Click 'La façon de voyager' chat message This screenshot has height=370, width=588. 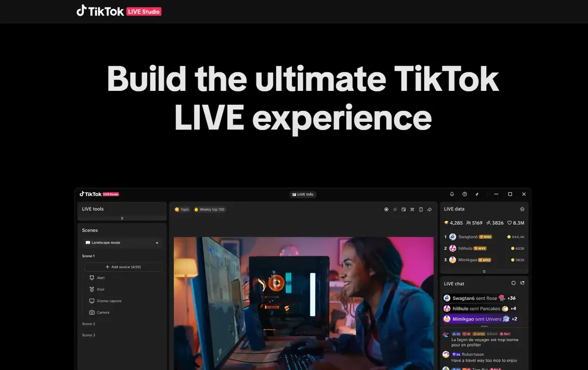pyautogui.click(x=485, y=342)
